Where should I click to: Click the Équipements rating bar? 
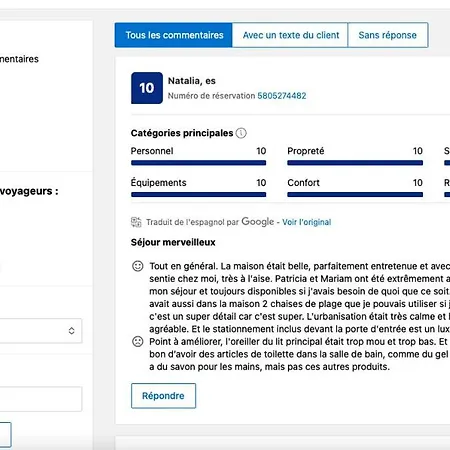(198, 195)
